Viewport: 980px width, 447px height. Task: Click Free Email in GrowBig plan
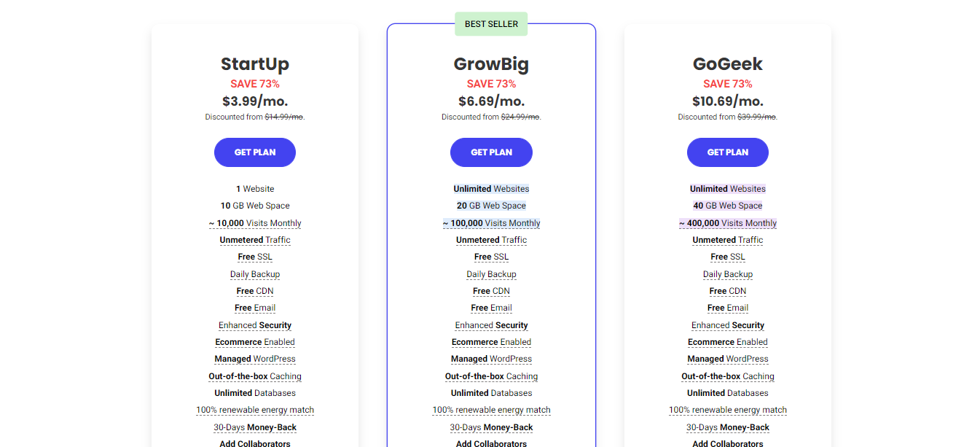[491, 308]
